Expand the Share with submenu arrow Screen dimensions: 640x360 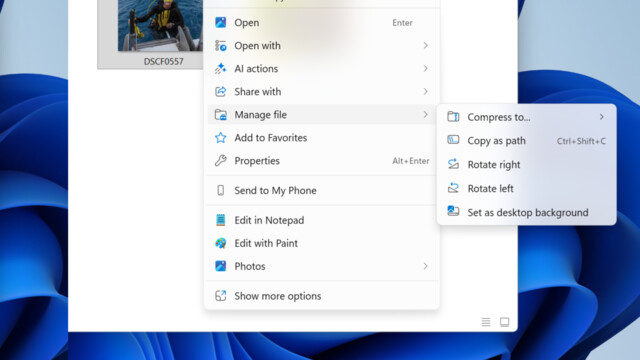coord(425,91)
